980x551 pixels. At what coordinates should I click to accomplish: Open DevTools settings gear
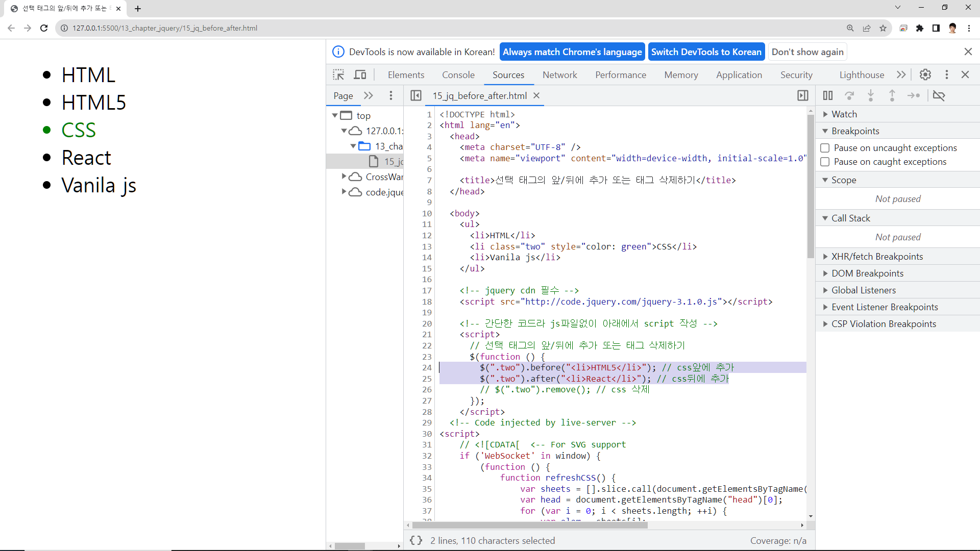tap(925, 74)
